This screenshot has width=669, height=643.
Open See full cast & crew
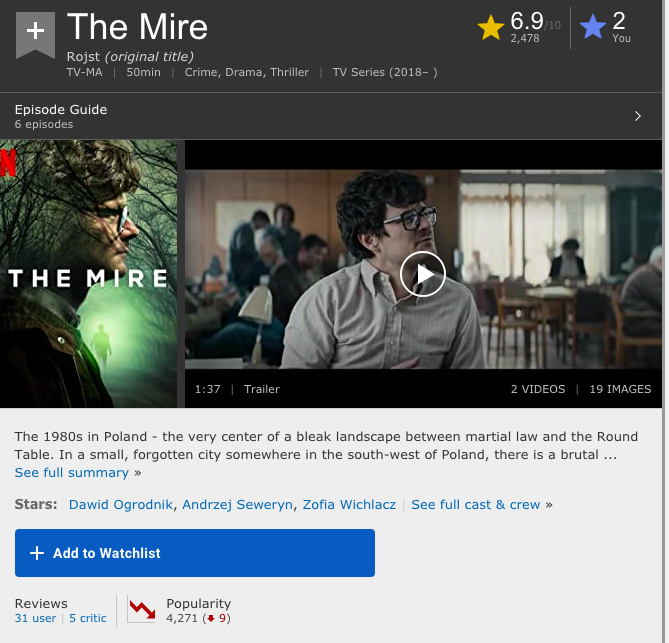pyautogui.click(x=476, y=505)
